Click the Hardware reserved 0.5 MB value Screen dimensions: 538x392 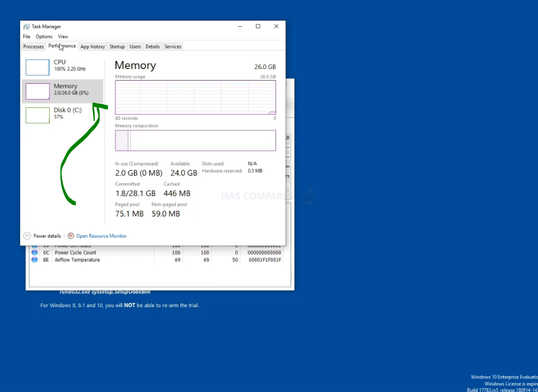click(255, 171)
